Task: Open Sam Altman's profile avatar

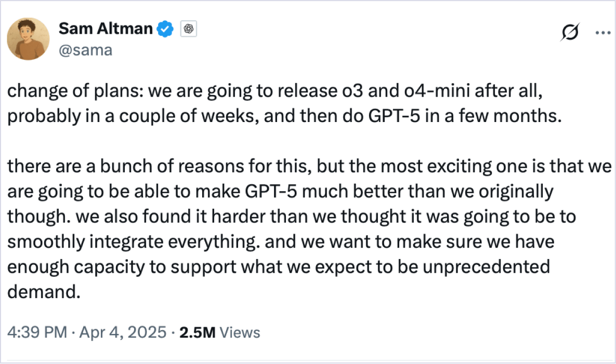Action: click(28, 39)
